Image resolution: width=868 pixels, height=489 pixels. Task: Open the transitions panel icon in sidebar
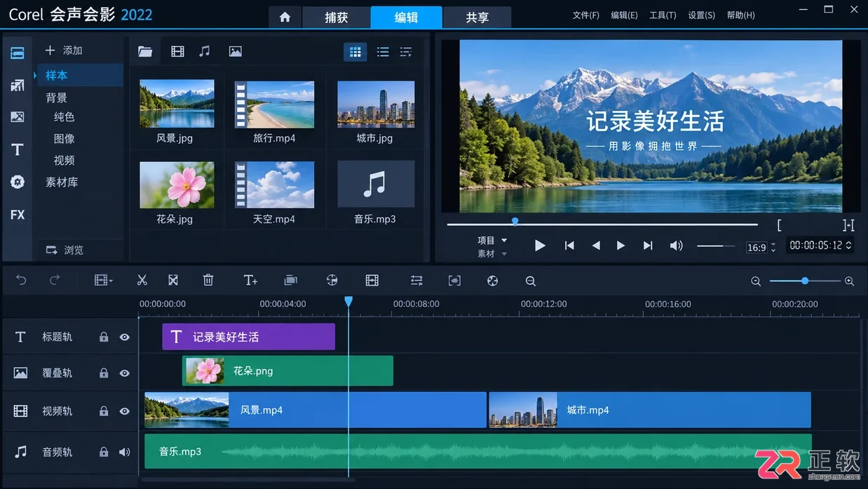tap(18, 117)
